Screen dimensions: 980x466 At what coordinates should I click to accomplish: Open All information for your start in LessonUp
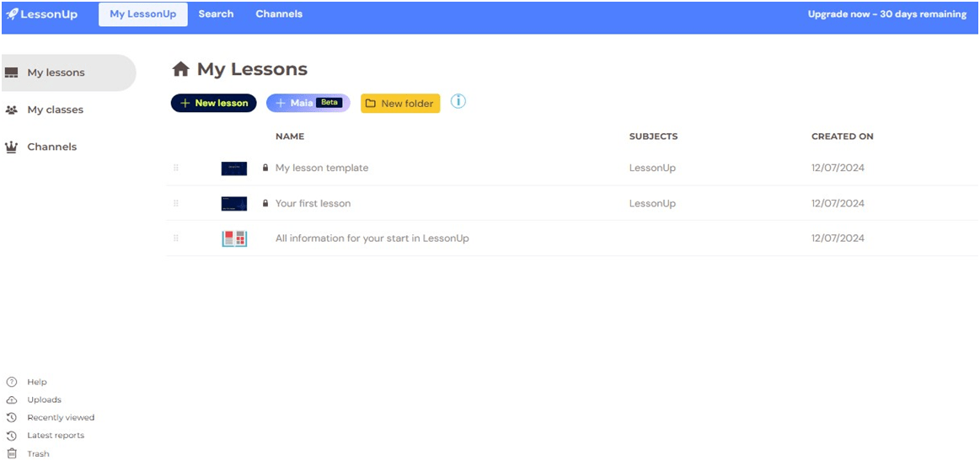(x=372, y=238)
